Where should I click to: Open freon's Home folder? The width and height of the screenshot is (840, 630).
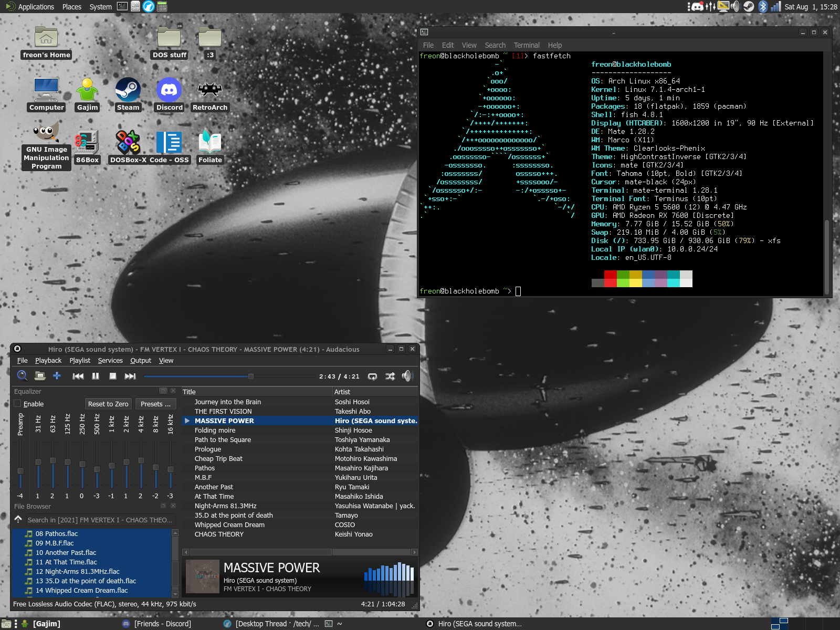pos(46,42)
